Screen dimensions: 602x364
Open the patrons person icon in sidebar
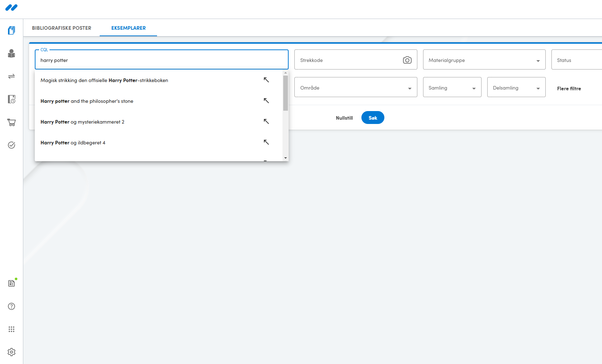(x=11, y=53)
